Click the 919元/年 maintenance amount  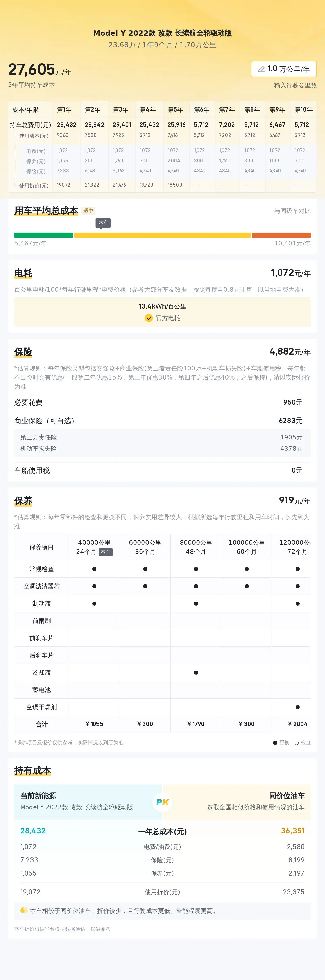point(295,500)
